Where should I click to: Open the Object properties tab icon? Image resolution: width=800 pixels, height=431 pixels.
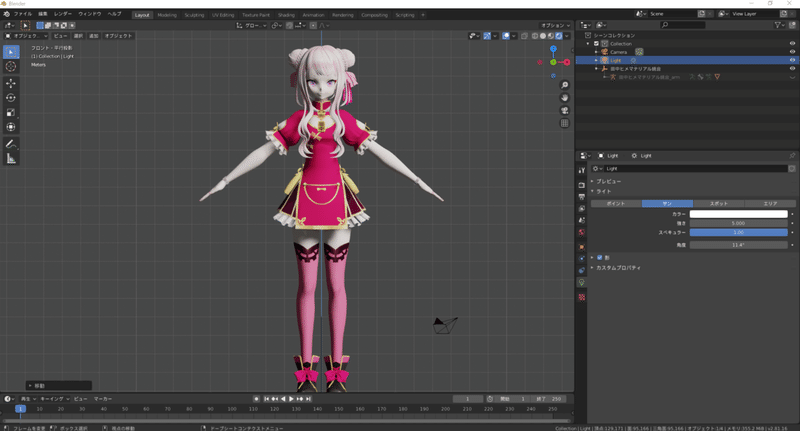point(582,247)
